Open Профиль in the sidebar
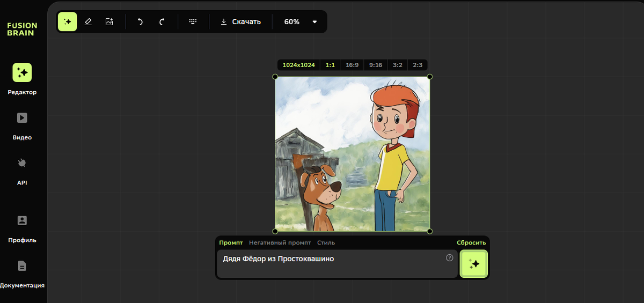Viewport: 644px width, 303px height. coord(22,228)
